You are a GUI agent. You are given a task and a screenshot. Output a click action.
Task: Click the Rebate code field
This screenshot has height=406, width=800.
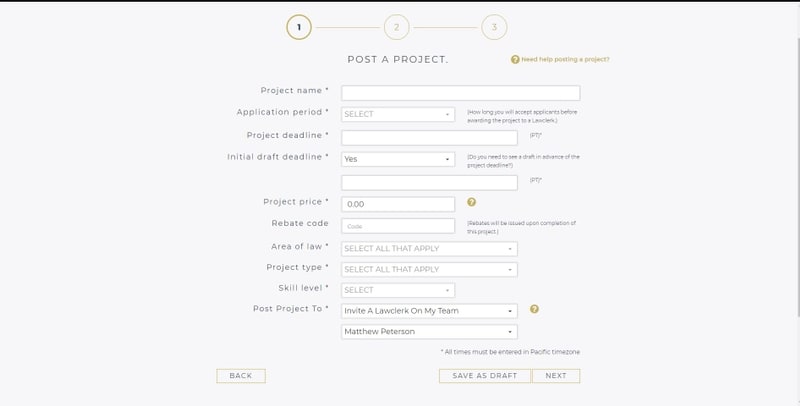(x=398, y=226)
